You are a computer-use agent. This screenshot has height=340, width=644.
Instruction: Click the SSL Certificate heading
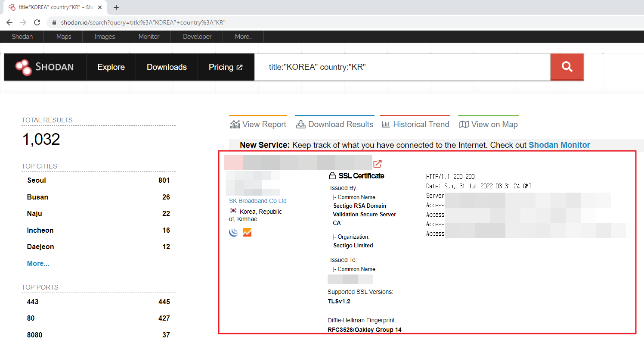tap(361, 176)
